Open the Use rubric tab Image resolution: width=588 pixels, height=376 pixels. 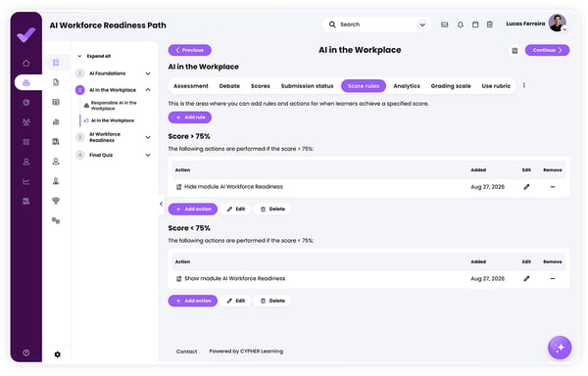(x=496, y=86)
